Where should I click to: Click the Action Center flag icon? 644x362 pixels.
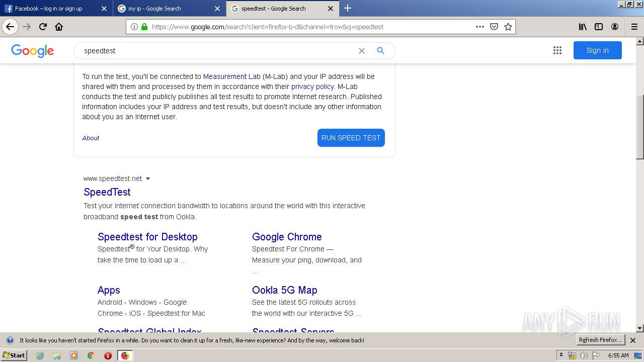[596, 355]
